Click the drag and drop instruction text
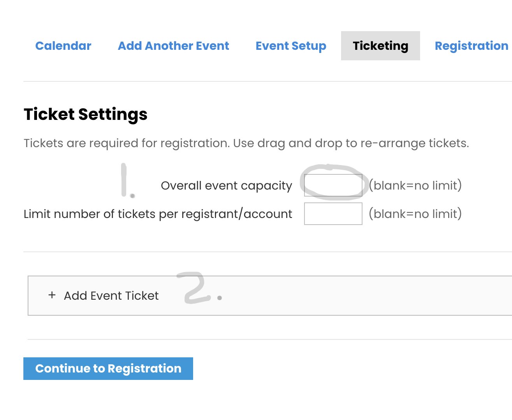Image resolution: width=512 pixels, height=420 pixels. (246, 143)
